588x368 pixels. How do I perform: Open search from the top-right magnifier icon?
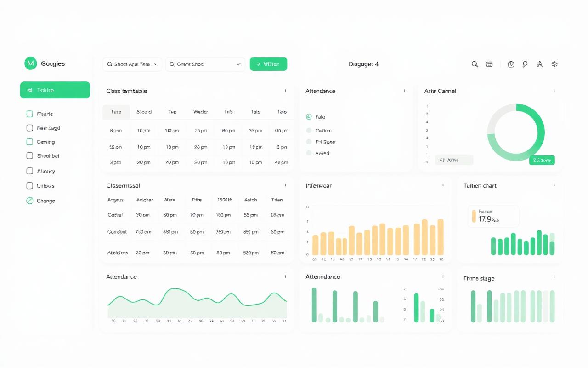click(x=475, y=64)
